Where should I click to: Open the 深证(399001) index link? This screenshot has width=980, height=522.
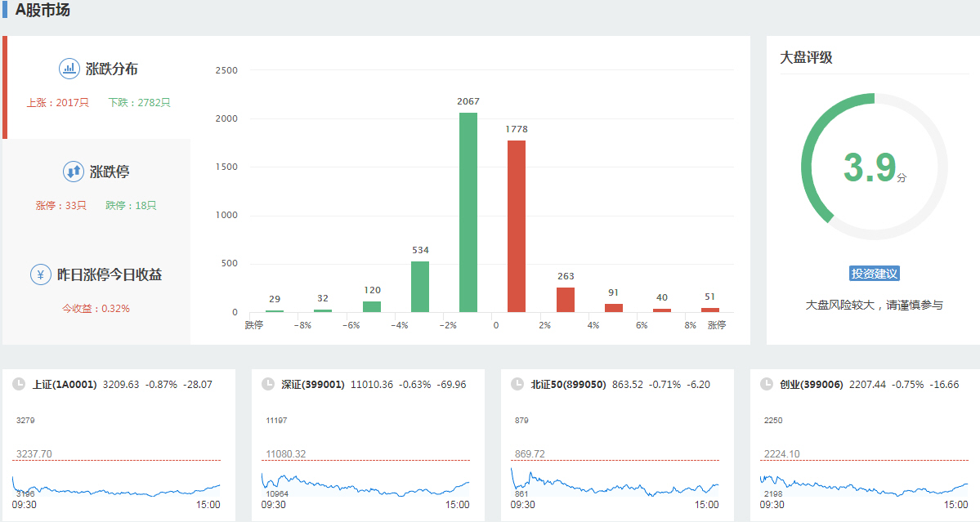pos(313,384)
